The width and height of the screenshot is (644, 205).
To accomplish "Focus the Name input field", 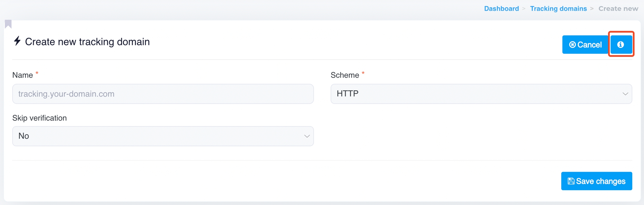I will [x=163, y=94].
